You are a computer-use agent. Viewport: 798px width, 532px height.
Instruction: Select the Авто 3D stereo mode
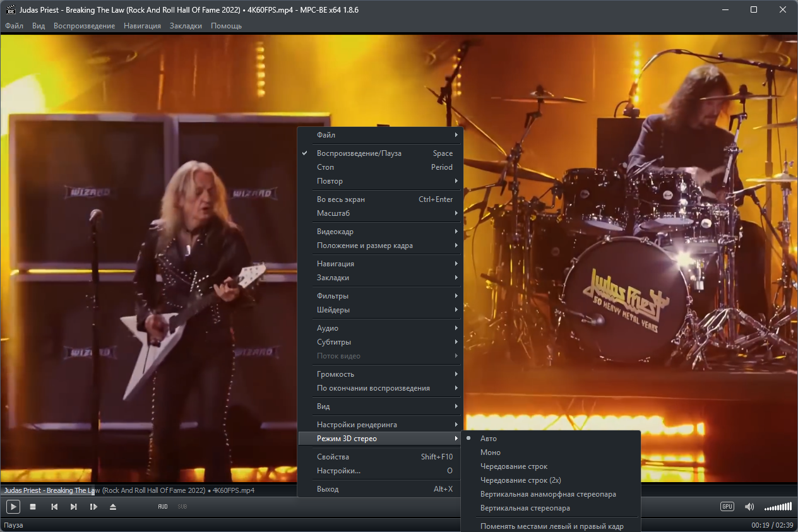551,439
